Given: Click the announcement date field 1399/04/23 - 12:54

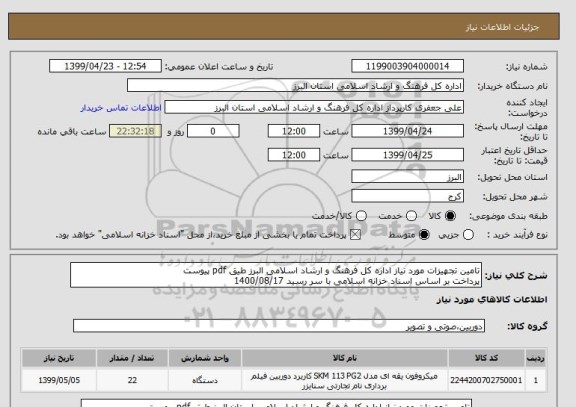Looking at the screenshot, I should (x=105, y=66).
